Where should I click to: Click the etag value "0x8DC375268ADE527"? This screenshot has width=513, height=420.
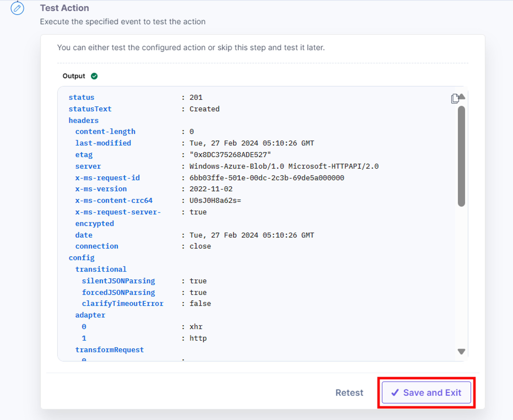230,155
